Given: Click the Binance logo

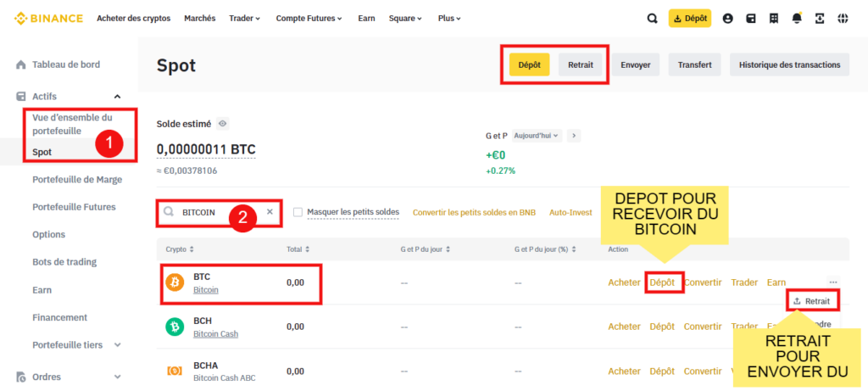Looking at the screenshot, I should pos(48,19).
